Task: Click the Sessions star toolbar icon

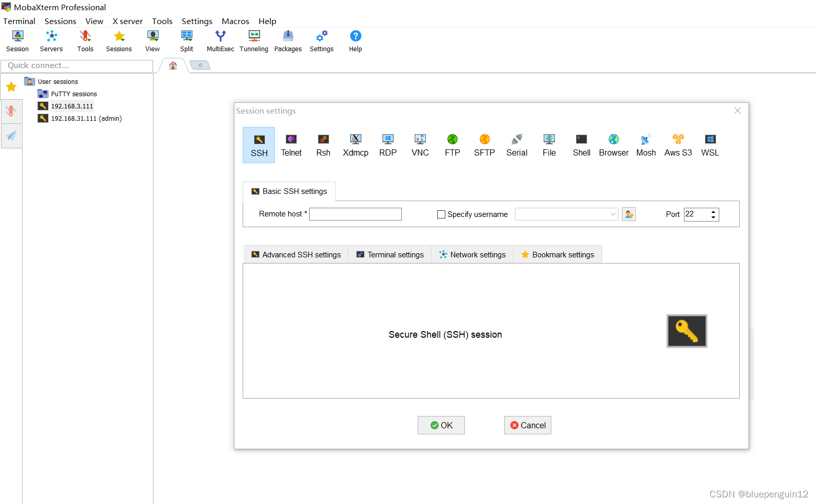Action: coord(119,41)
